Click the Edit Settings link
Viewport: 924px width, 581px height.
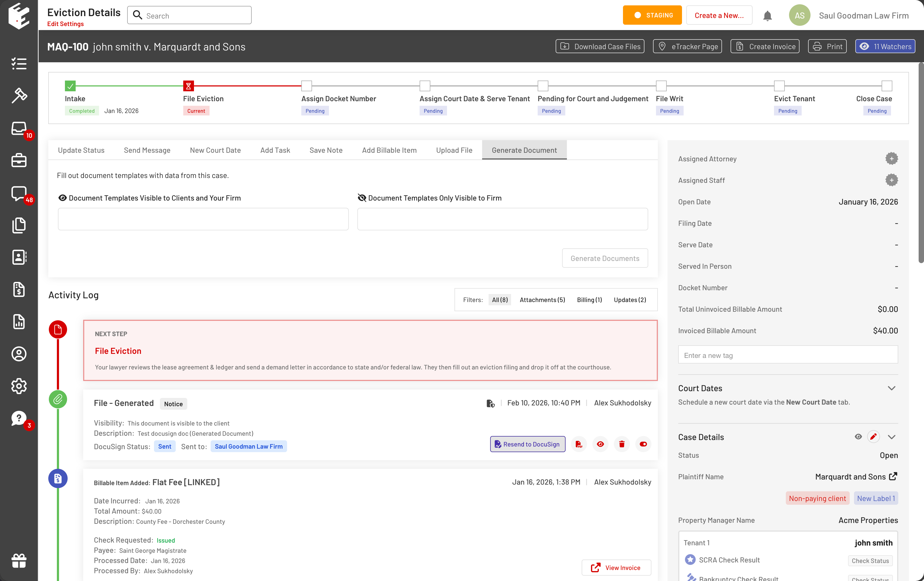[x=65, y=24]
